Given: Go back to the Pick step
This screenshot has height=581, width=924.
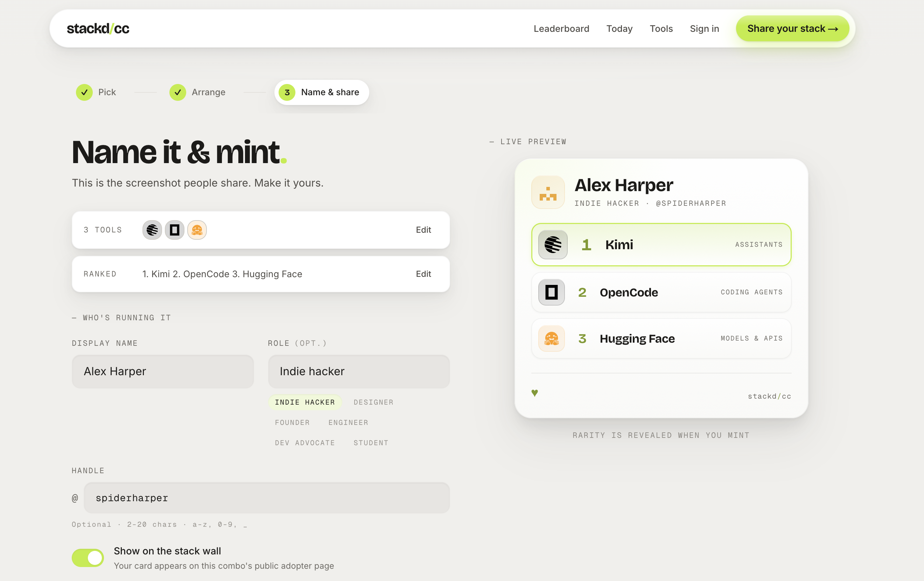Looking at the screenshot, I should click(96, 92).
